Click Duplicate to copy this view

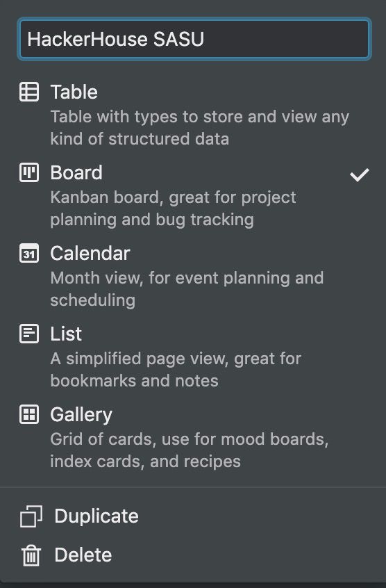click(96, 516)
